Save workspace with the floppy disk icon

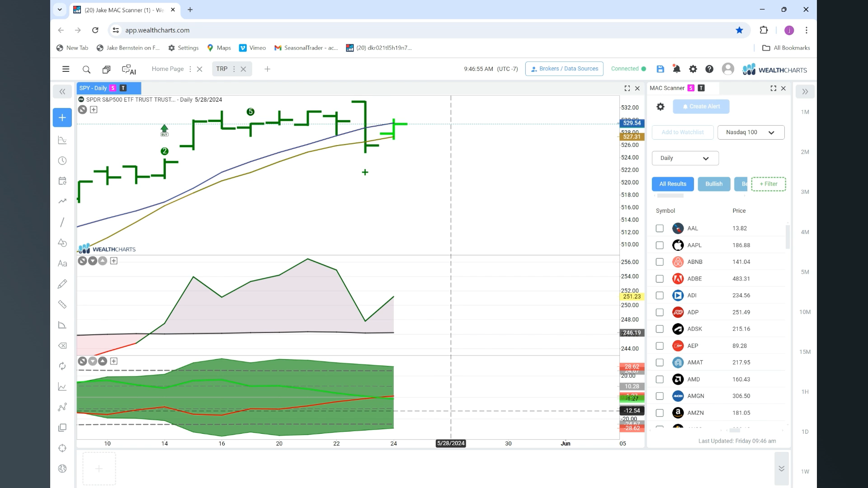(660, 69)
